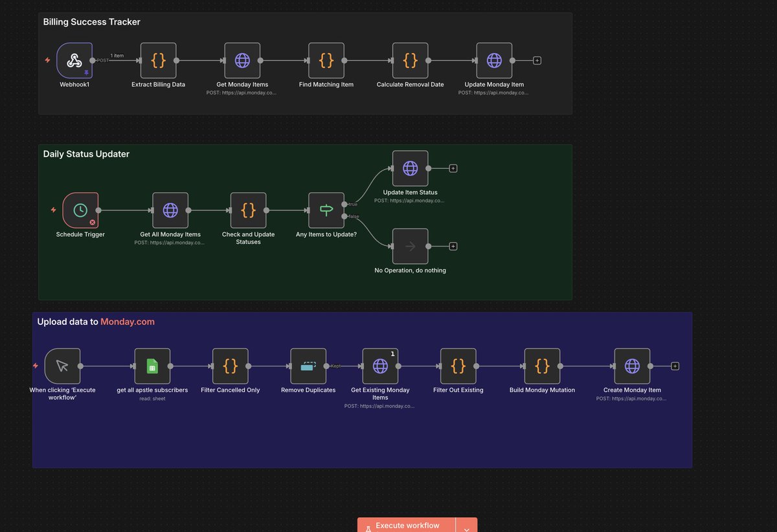Select the Webhook1 trigger node
777x532 pixels.
coord(74,60)
